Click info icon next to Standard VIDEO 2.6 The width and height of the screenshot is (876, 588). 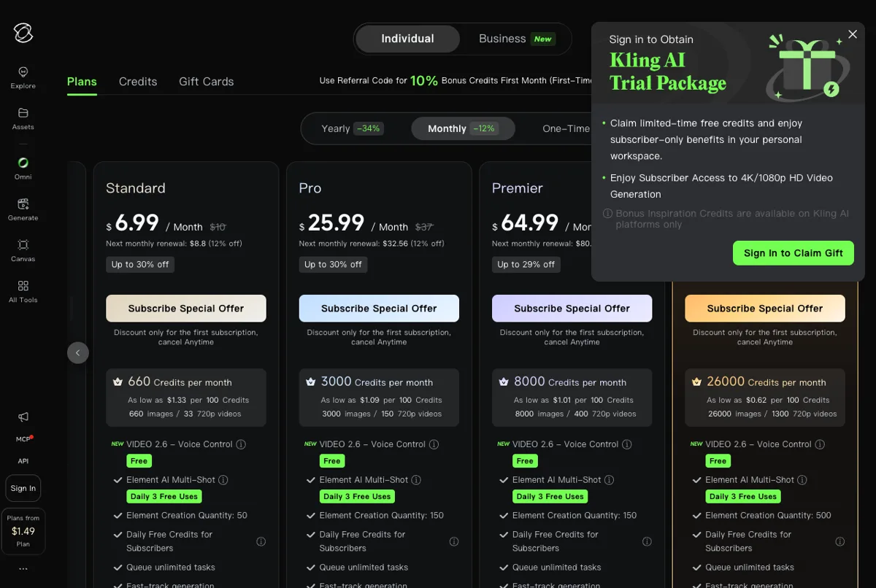(241, 444)
